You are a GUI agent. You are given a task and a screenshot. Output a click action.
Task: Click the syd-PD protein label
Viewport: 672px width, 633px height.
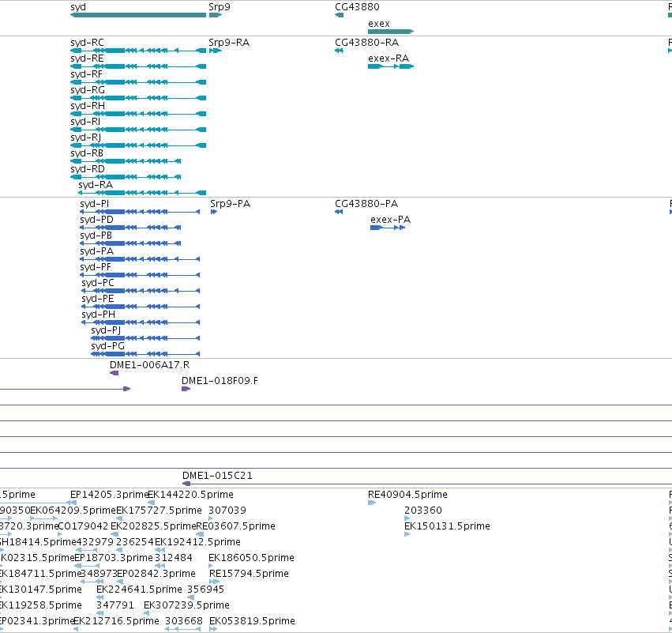coord(97,220)
